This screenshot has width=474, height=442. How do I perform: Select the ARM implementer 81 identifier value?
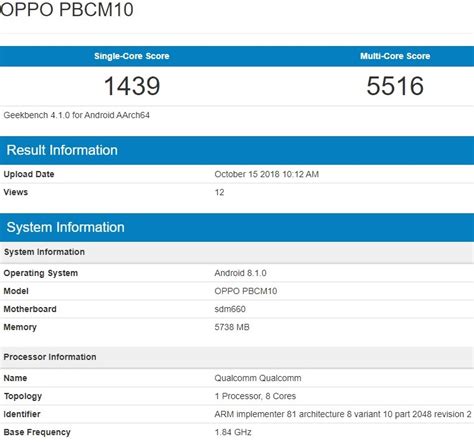point(343,414)
